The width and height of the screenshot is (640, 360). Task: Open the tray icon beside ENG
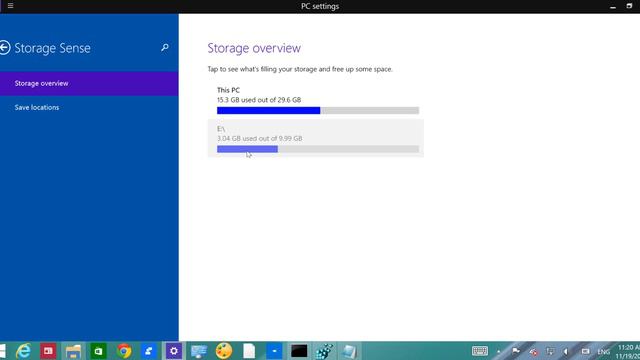[x=585, y=351]
